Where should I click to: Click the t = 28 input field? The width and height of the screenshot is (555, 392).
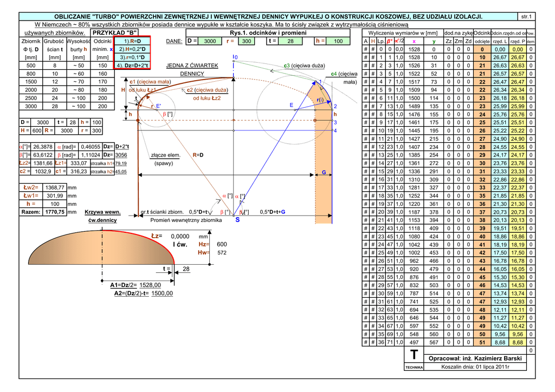[291, 41]
